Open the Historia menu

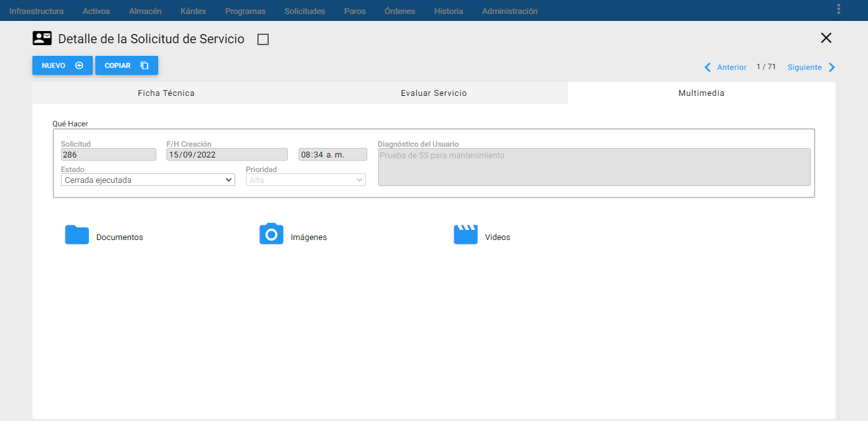449,11
